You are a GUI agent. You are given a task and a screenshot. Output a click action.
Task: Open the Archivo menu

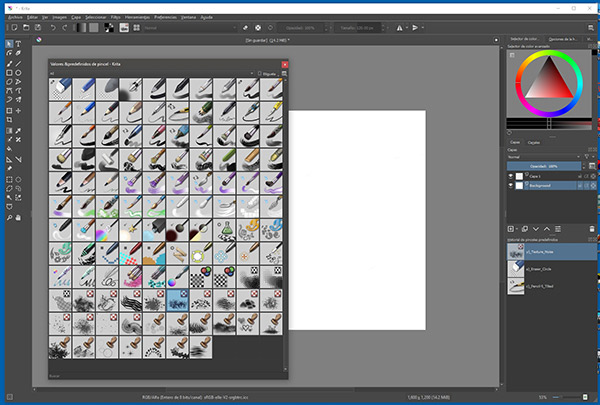pyautogui.click(x=15, y=17)
